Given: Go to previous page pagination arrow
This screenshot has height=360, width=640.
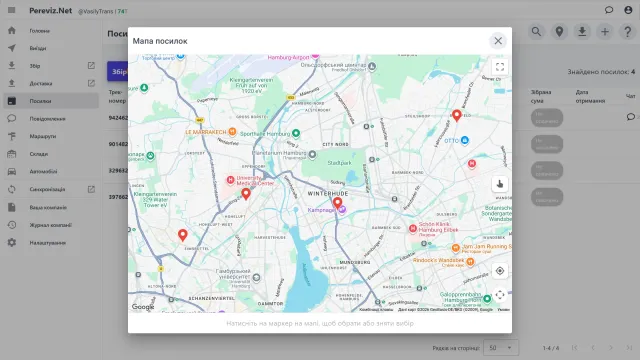Looking at the screenshot, I should click(x=593, y=348).
